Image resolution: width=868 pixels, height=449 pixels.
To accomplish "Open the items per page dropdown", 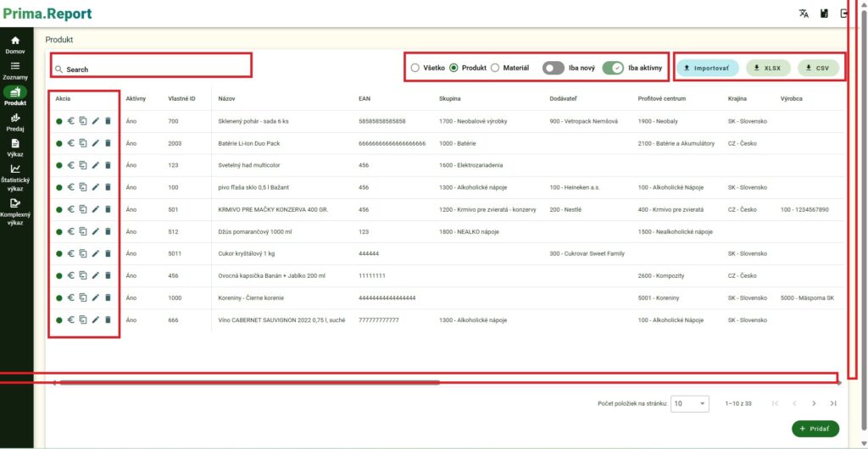I will coord(691,404).
